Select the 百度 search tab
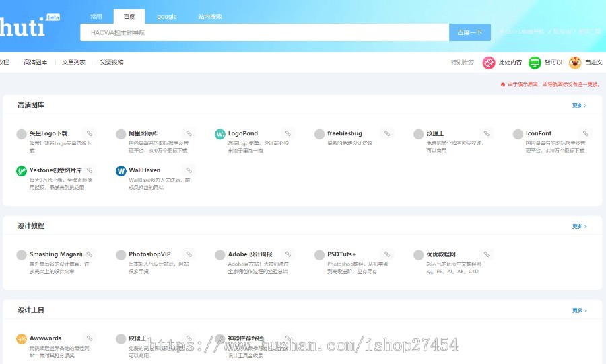 (x=129, y=17)
